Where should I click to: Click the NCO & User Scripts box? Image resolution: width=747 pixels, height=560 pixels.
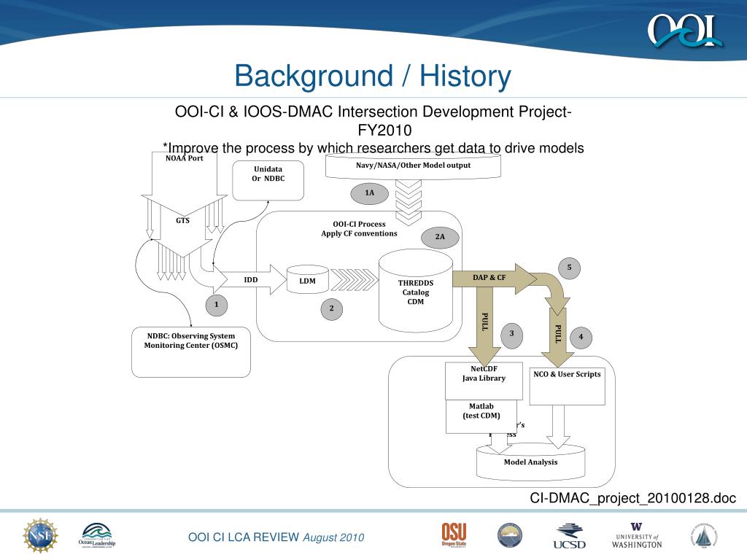tap(567, 386)
